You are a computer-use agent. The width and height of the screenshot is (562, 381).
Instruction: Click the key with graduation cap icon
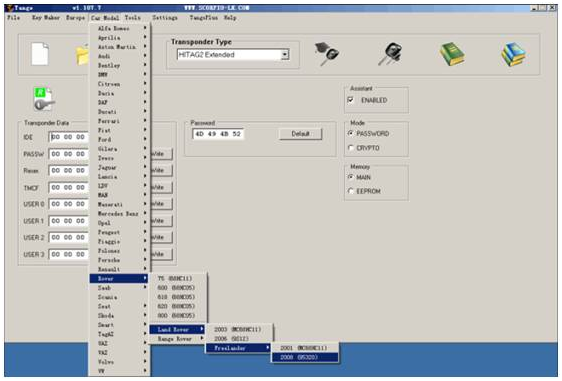pos(327,54)
